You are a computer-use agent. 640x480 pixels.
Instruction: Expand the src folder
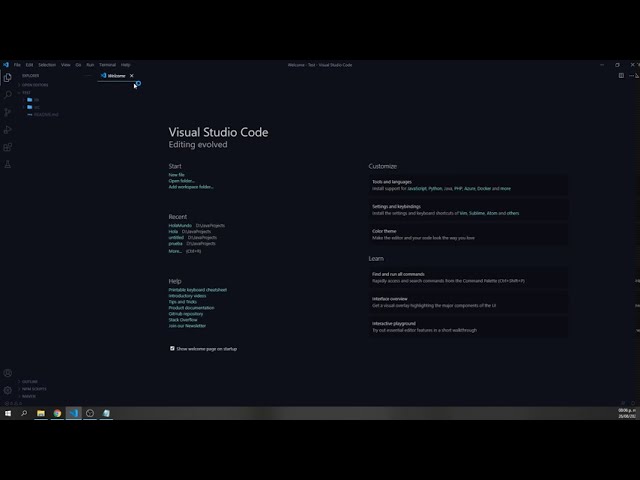[x=36, y=107]
